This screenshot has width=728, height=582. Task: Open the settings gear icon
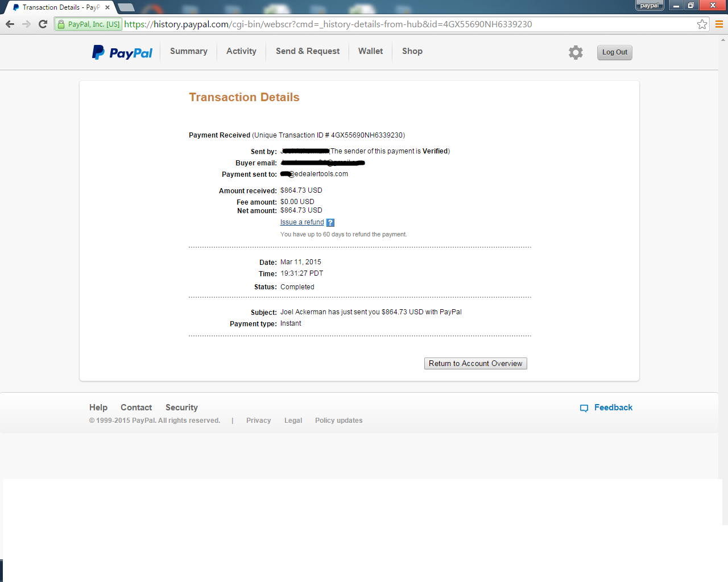[x=576, y=52]
